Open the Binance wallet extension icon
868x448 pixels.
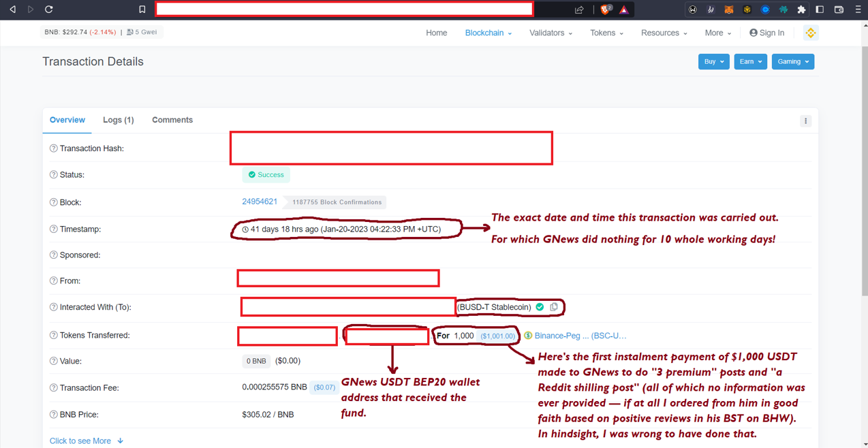point(747,10)
